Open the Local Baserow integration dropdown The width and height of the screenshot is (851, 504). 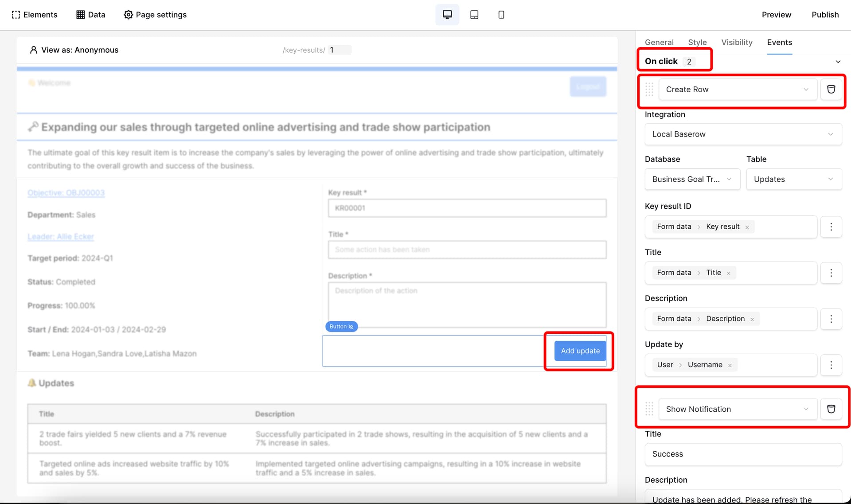743,134
